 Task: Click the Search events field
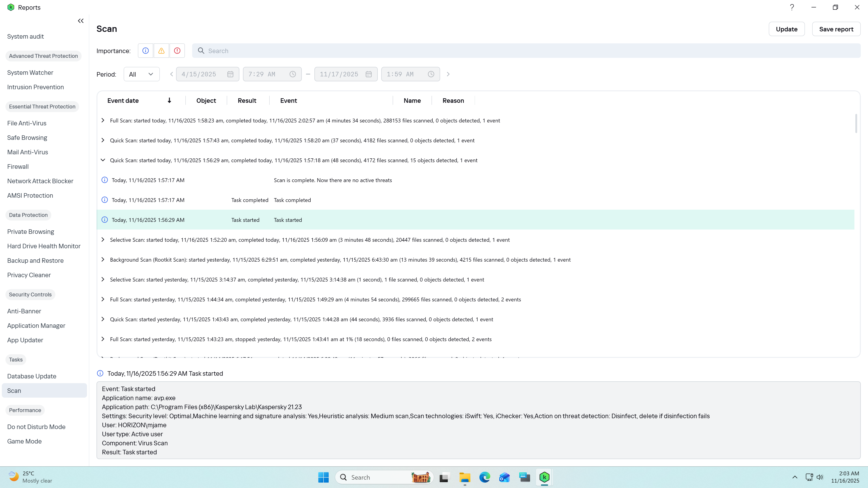point(526,51)
